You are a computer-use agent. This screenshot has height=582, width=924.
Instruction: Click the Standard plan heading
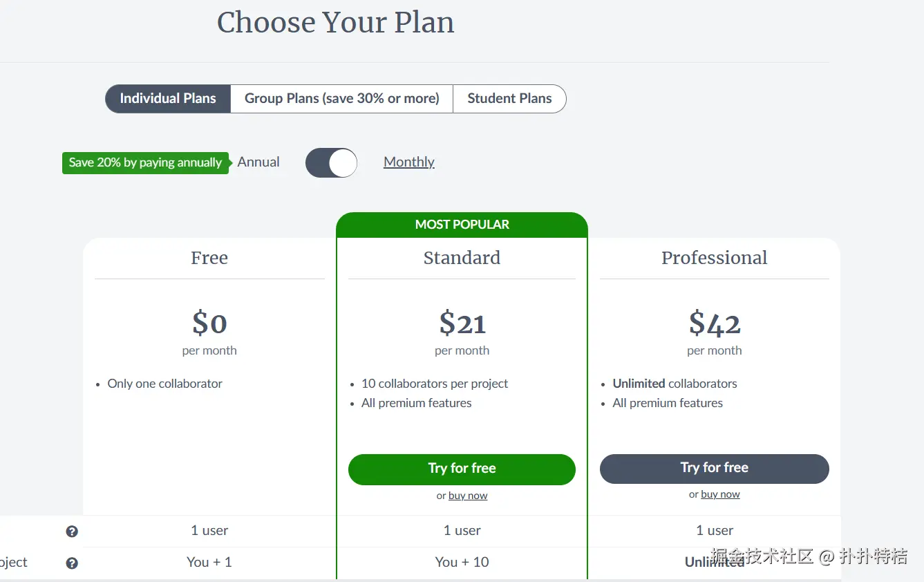pos(462,258)
